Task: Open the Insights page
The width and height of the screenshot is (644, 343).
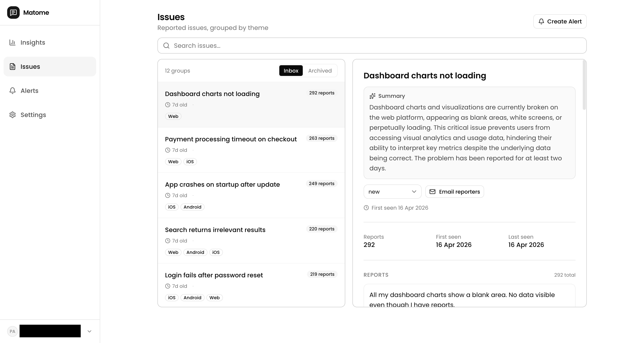Action: pos(50,42)
